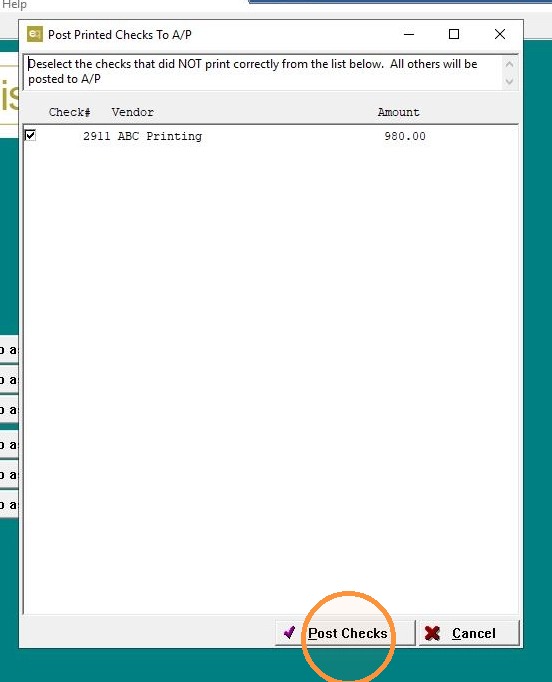
Task: Click the instruction text scroll down arrow
Action: coord(510,81)
